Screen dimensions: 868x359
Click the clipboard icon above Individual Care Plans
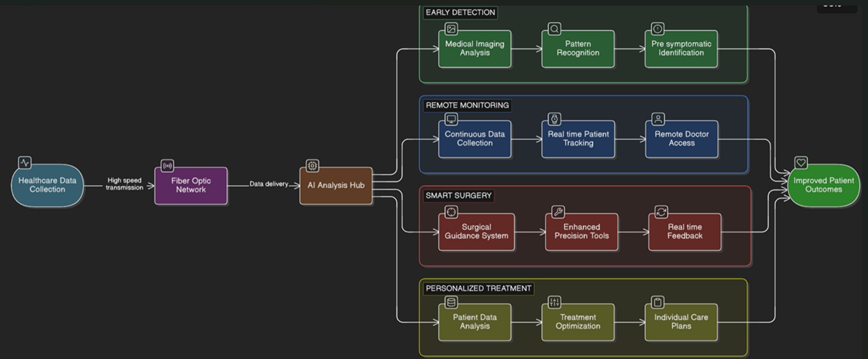click(658, 302)
